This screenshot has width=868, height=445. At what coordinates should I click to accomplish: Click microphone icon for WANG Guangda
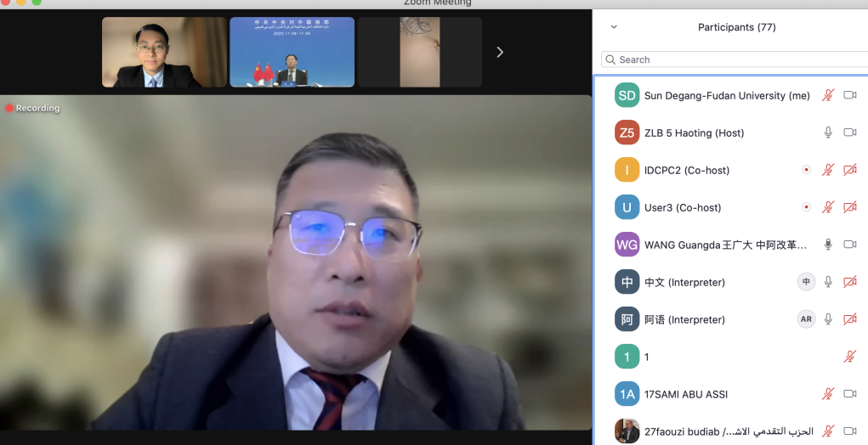827,245
